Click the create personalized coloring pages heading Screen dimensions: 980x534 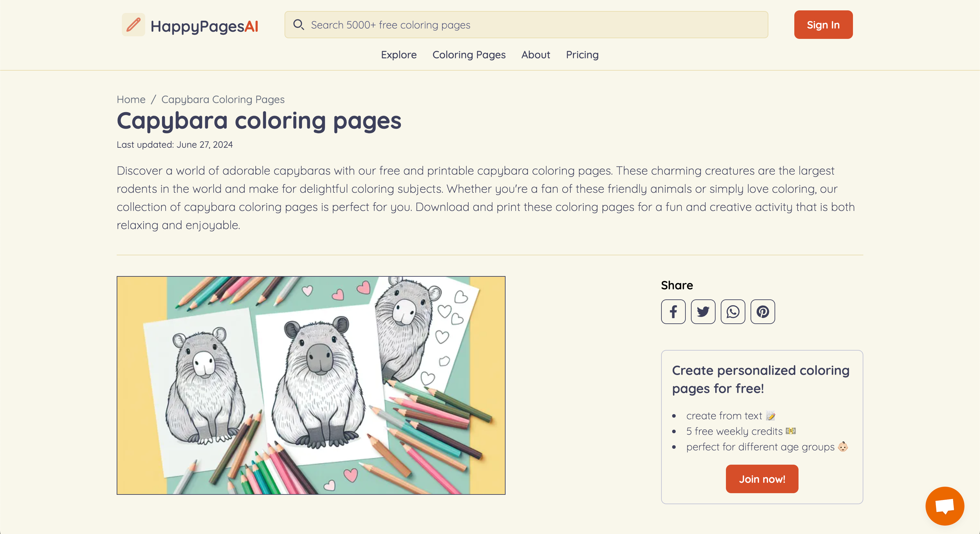click(761, 379)
